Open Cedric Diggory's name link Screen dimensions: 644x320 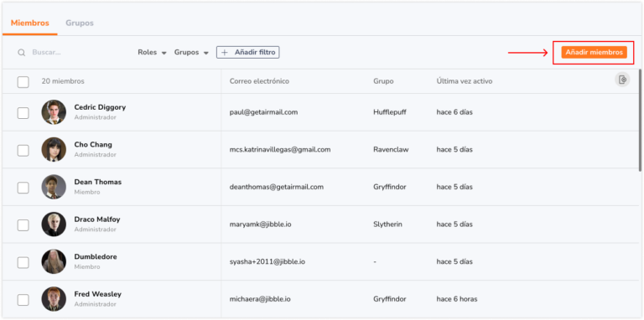tap(100, 107)
